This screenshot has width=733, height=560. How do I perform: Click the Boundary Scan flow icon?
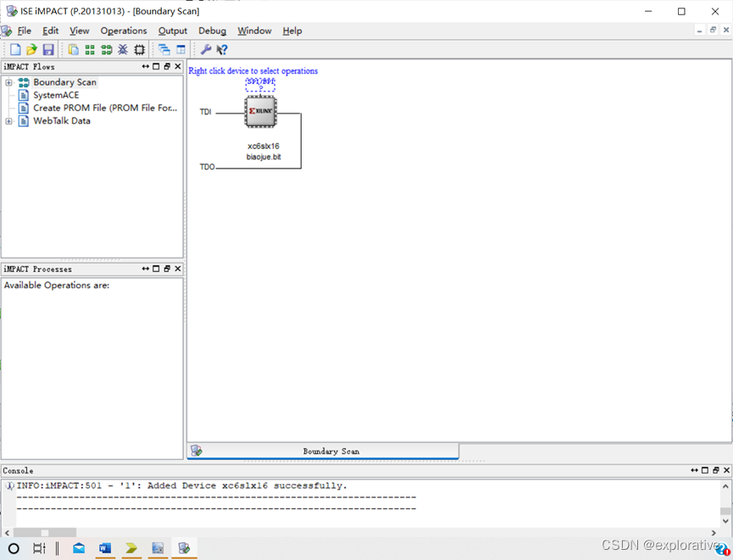point(24,83)
